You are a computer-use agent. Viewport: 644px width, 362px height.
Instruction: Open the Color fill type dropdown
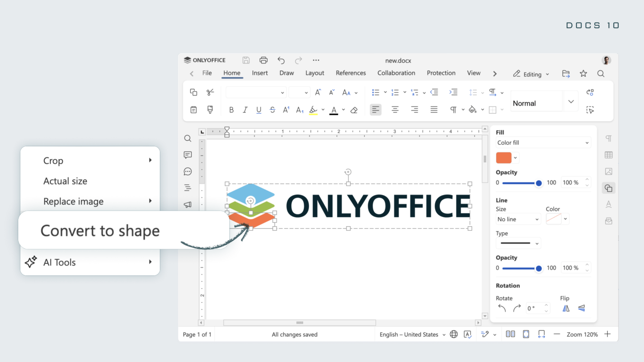(543, 143)
